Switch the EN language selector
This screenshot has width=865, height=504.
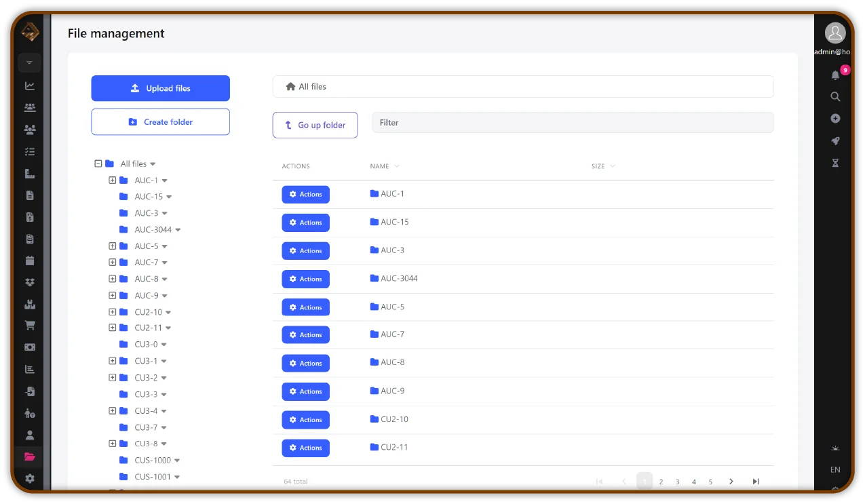coord(835,469)
